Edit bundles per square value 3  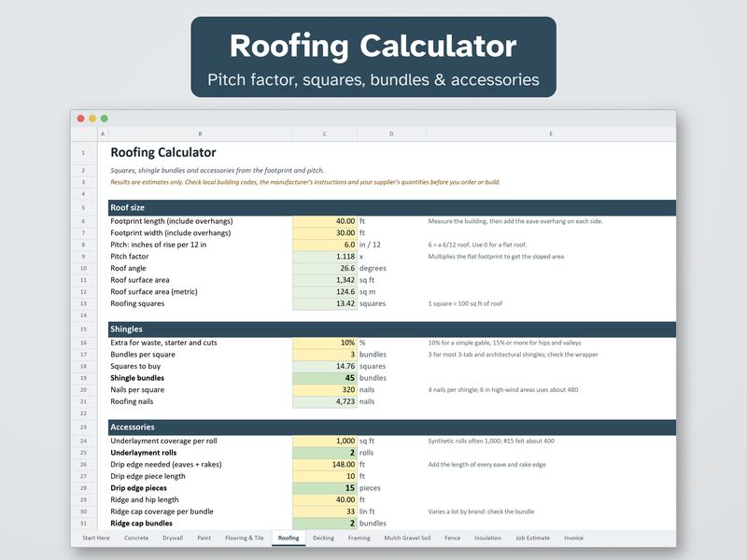[x=324, y=355]
